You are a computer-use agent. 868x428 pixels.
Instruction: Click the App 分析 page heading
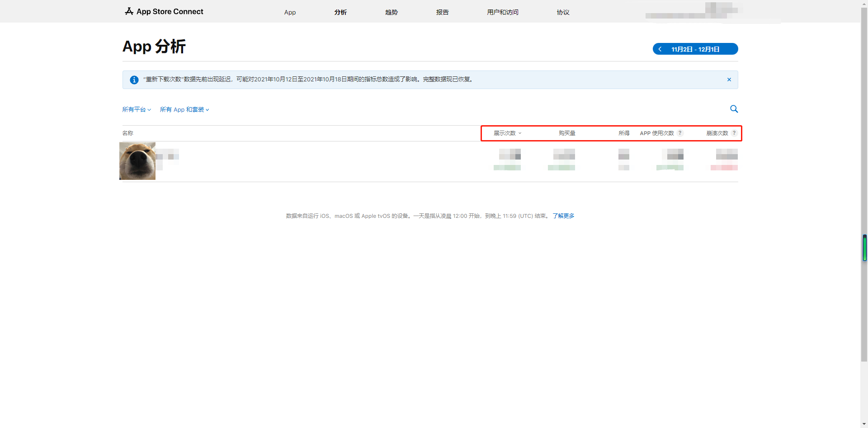point(154,46)
